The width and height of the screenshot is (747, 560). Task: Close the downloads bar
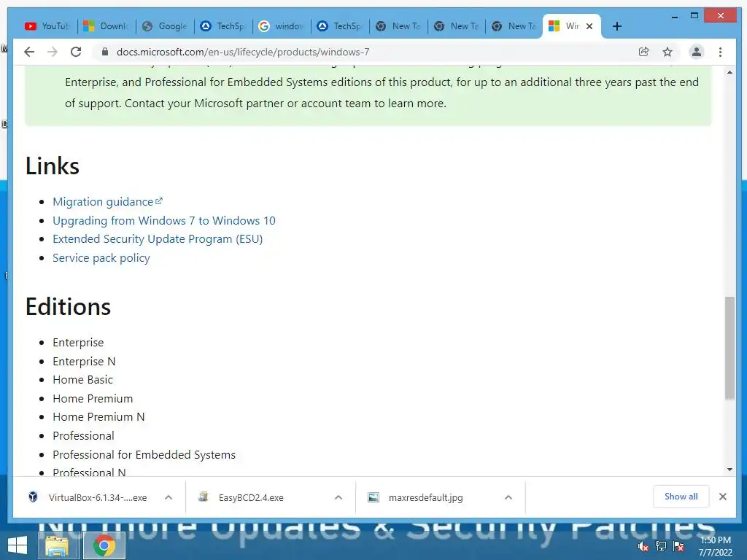(x=723, y=497)
